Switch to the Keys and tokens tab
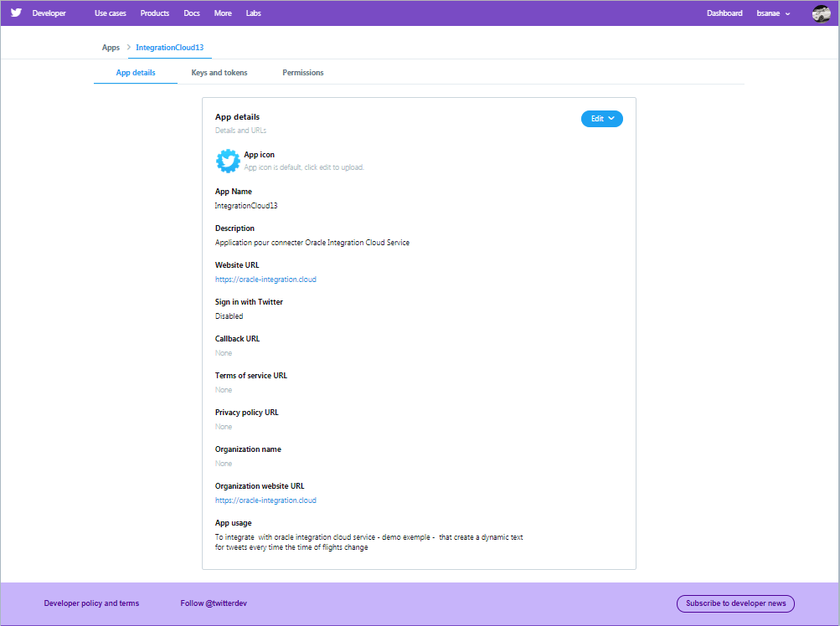The width and height of the screenshot is (840, 626). click(219, 73)
